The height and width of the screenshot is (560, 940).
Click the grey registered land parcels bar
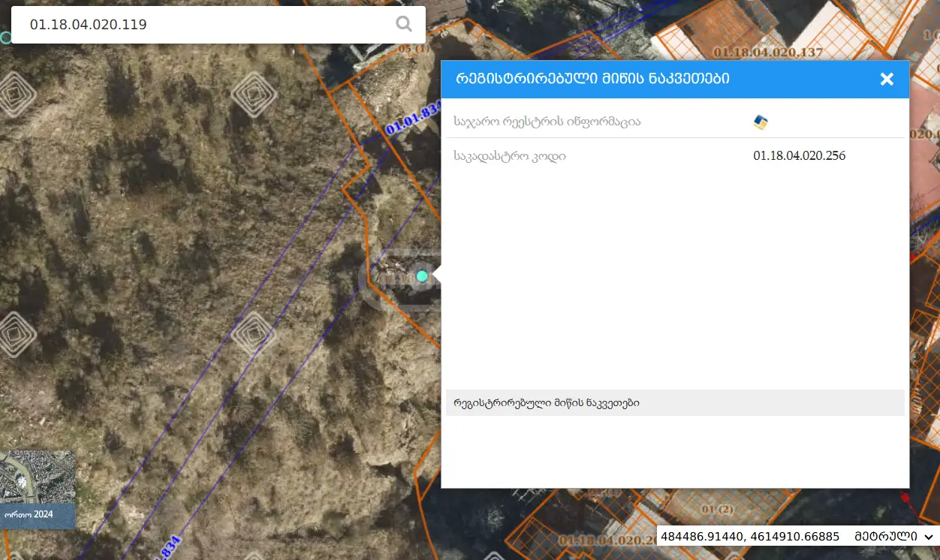pyautogui.click(x=675, y=402)
